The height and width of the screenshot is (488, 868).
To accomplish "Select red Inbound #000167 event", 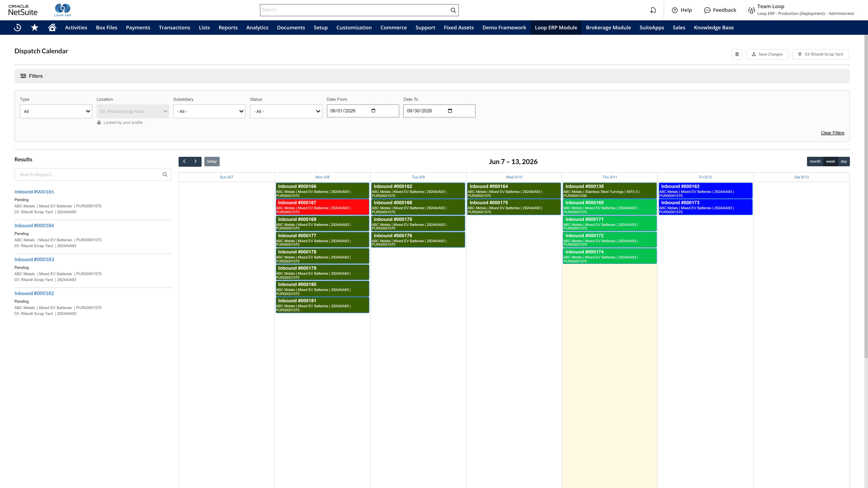I will coord(323,207).
